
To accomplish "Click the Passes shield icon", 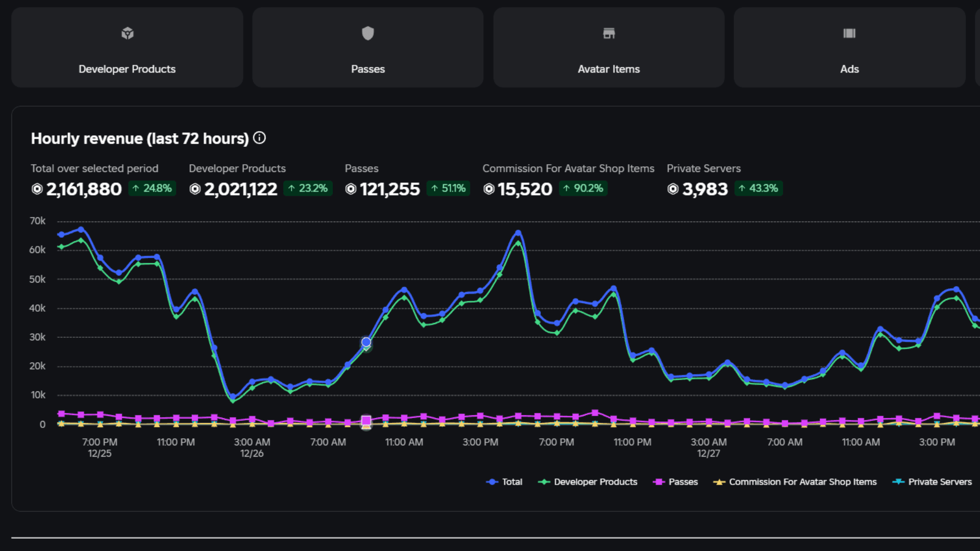I will pos(367,33).
